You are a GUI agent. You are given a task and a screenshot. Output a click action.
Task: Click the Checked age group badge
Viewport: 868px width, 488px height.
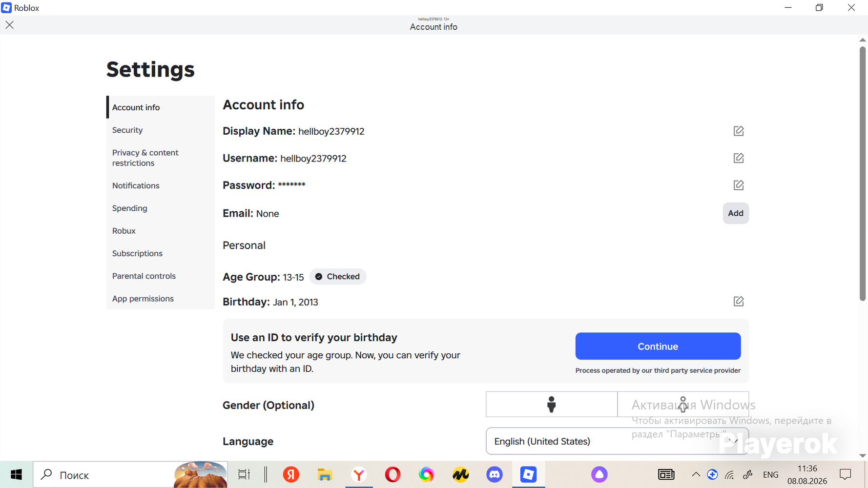pos(338,277)
